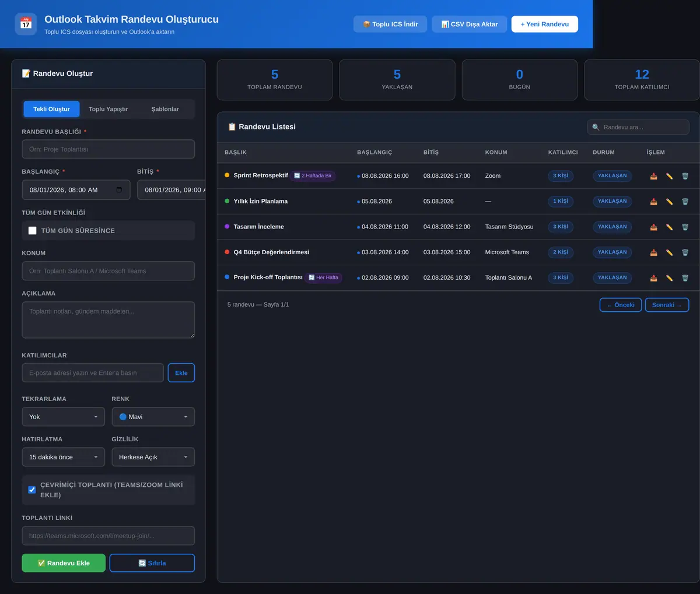Click the Yeni Randevu button
This screenshot has height=594, width=700.
545,24
